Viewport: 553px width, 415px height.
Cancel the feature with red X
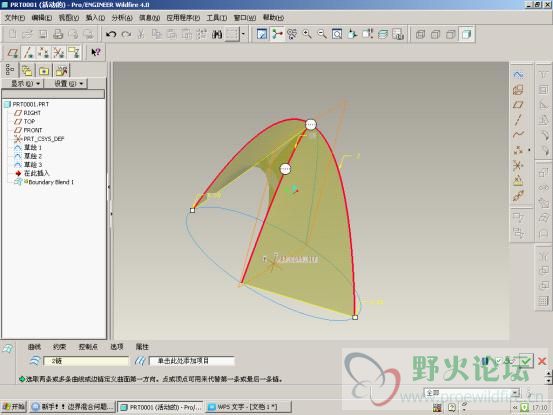[542, 361]
